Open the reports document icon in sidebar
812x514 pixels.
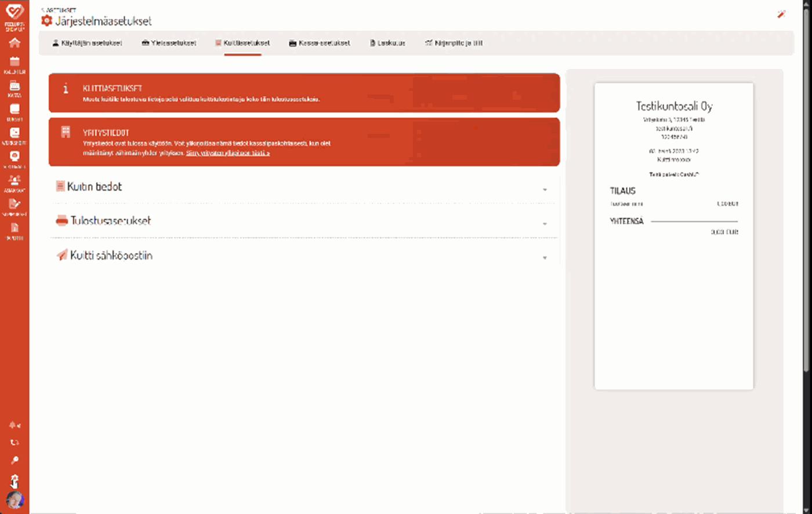pos(14,228)
